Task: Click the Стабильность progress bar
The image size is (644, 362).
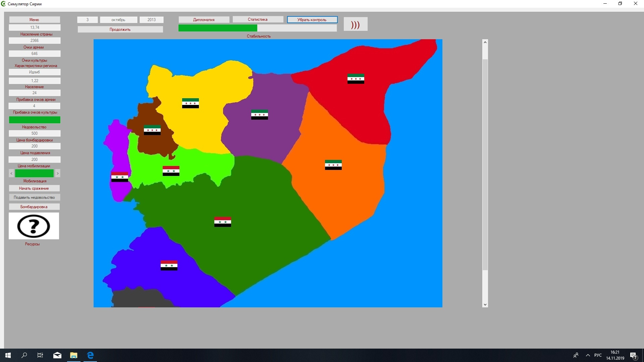Action: (x=258, y=28)
